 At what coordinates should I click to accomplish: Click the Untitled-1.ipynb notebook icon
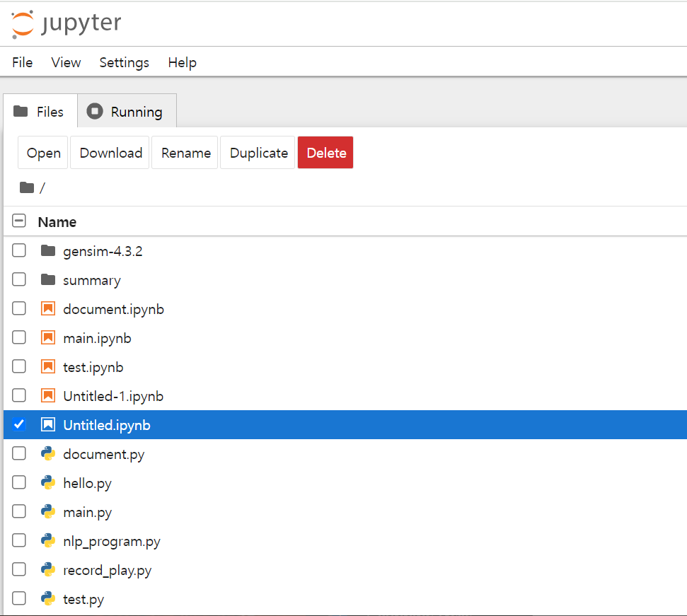(47, 395)
